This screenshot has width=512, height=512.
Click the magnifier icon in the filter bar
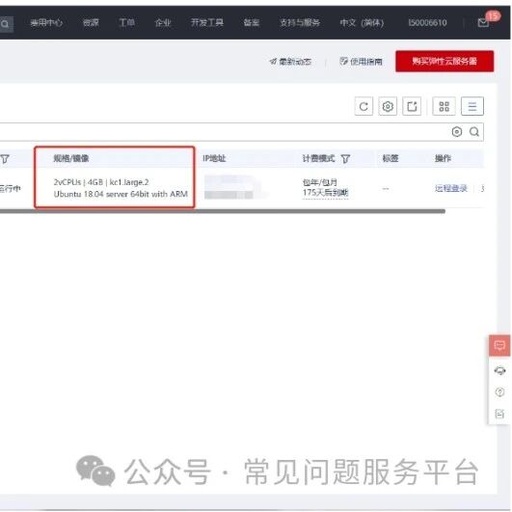pos(474,132)
